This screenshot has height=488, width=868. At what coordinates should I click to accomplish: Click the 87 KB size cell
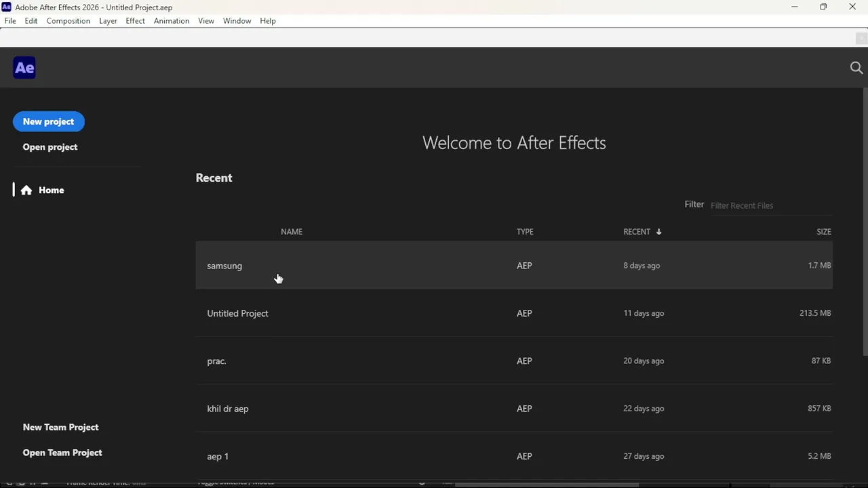point(821,361)
